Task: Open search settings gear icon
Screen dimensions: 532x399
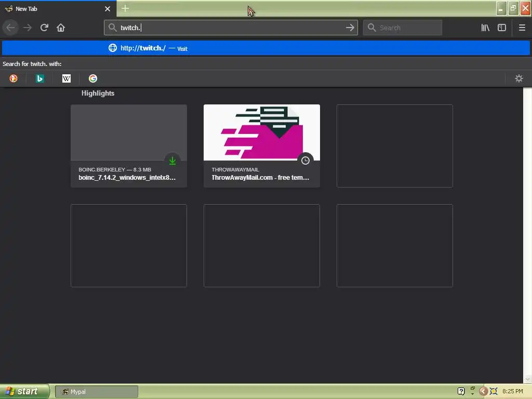Action: 519,78
